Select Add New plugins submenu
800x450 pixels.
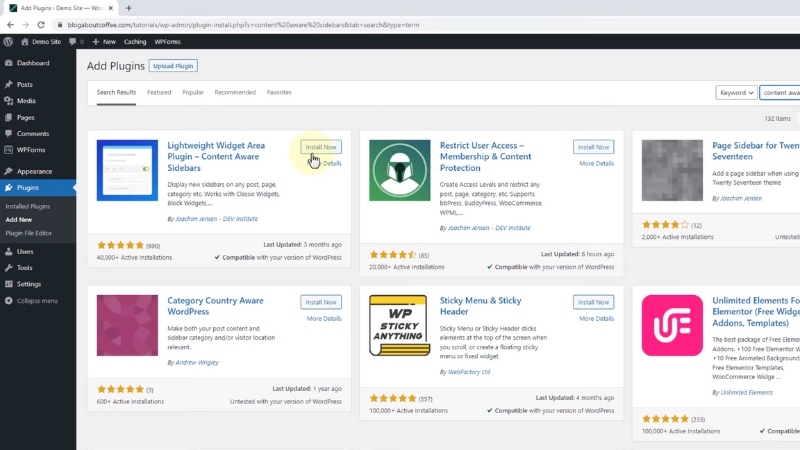(x=19, y=220)
